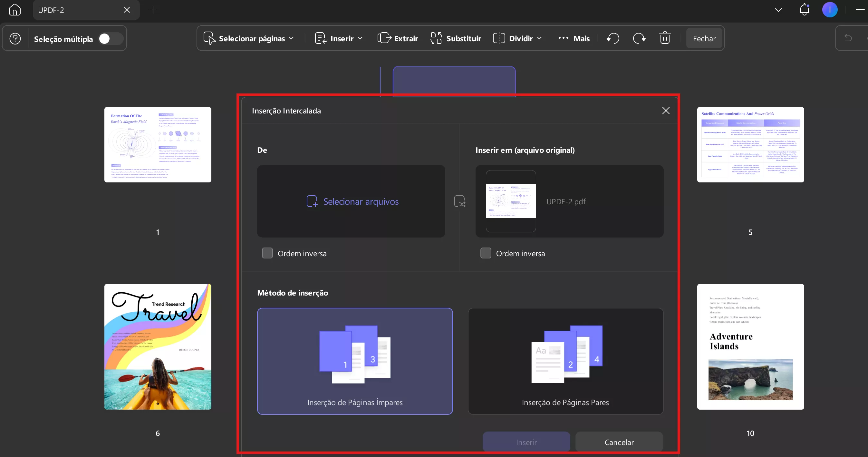
Task: Check Ordem inversa under Inserir em
Action: (x=486, y=253)
